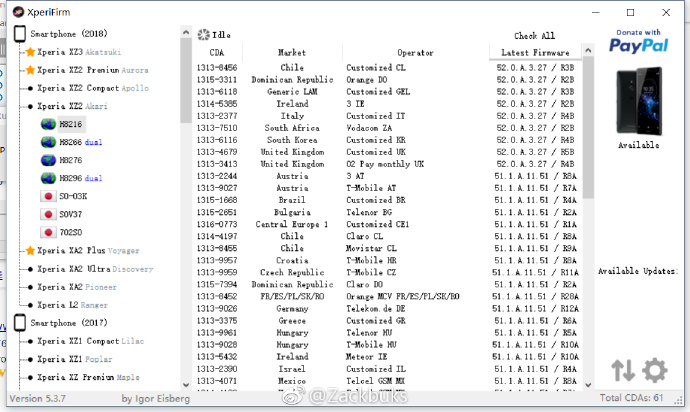Click the Version 5.3.7 status text

pyautogui.click(x=37, y=398)
